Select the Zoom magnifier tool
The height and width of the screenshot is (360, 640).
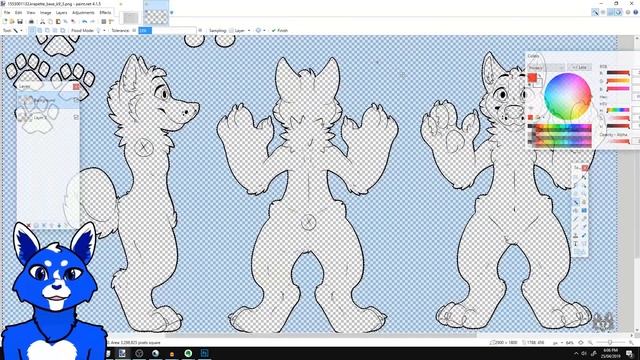584,194
